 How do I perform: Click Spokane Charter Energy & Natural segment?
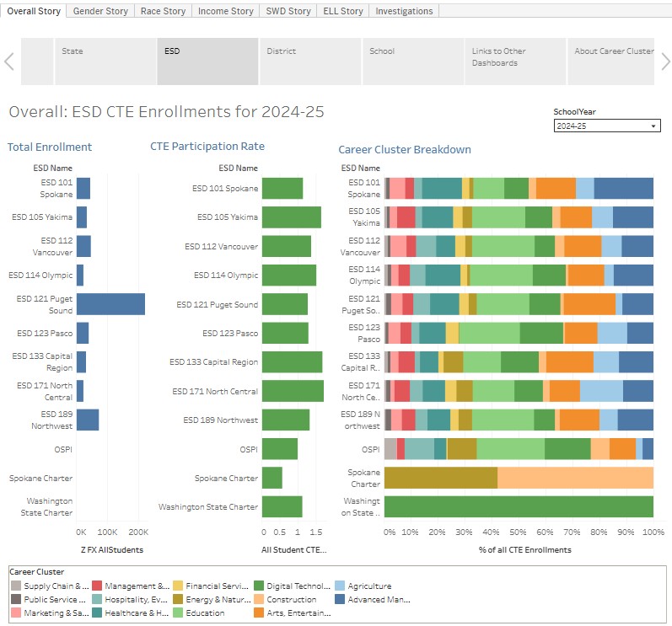(441, 478)
